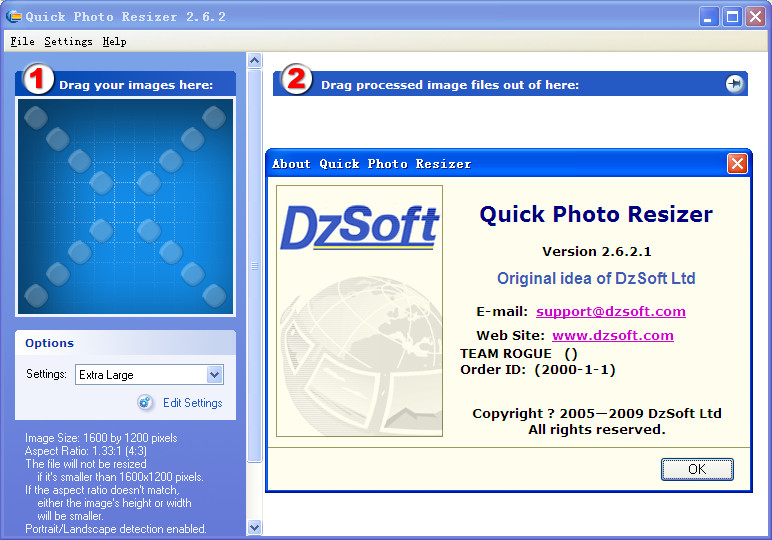Expand the Settings dropdown showing Extra Large

click(149, 375)
